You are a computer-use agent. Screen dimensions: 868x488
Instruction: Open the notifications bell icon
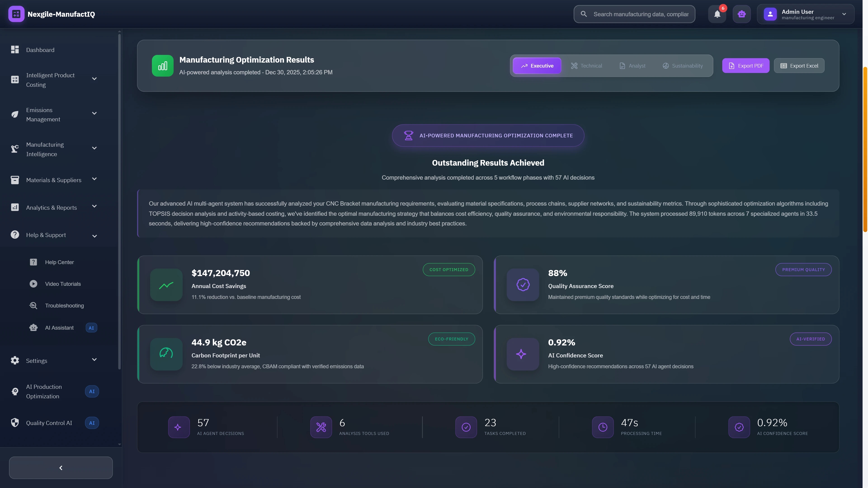pos(717,14)
